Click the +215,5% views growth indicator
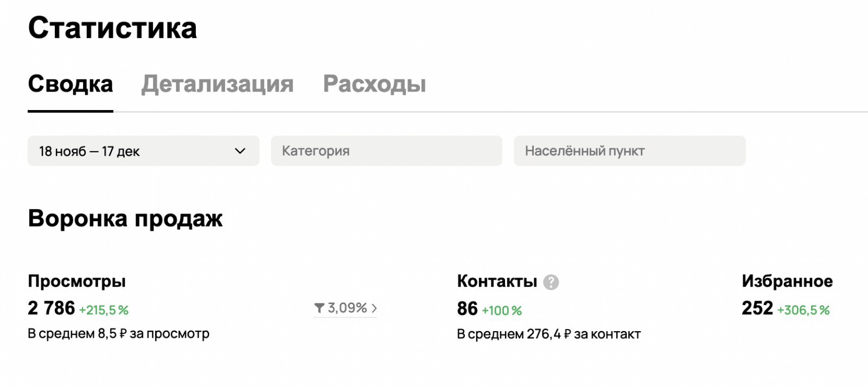 [104, 311]
